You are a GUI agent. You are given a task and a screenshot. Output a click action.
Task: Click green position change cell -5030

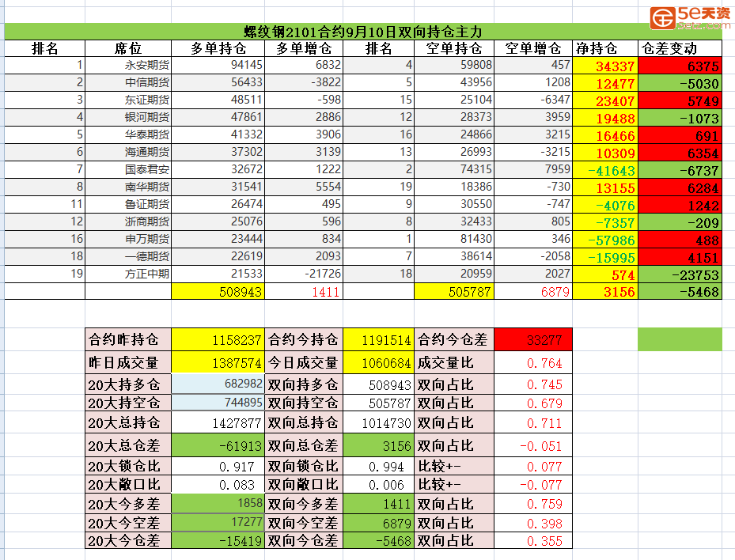tap(680, 82)
